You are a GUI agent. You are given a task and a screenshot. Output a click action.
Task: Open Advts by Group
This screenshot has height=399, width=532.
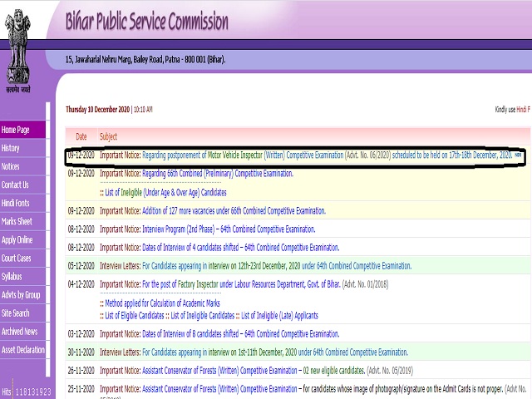[21, 295]
